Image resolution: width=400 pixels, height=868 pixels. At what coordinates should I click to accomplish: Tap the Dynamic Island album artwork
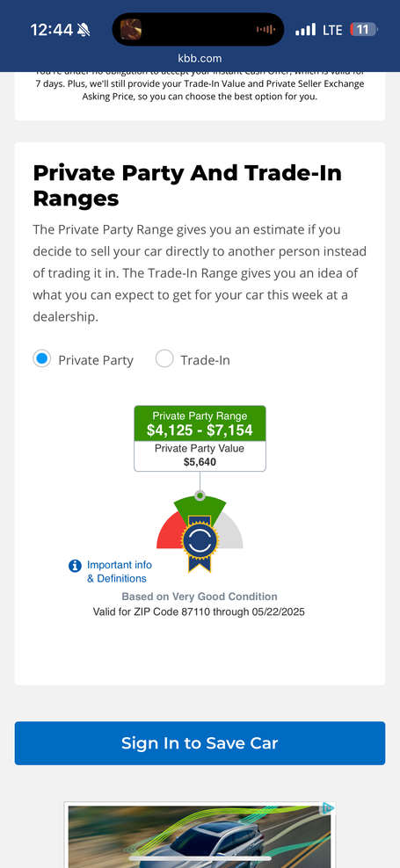pyautogui.click(x=131, y=29)
